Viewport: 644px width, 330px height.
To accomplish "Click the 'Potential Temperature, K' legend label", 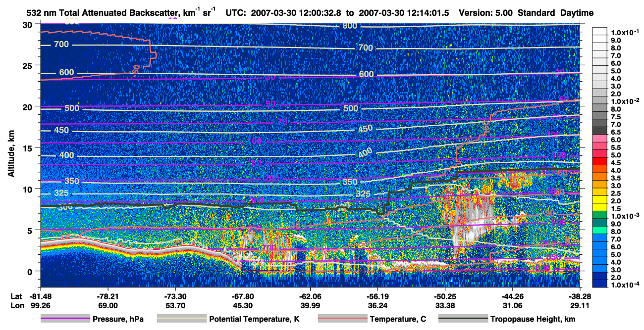I will click(254, 320).
